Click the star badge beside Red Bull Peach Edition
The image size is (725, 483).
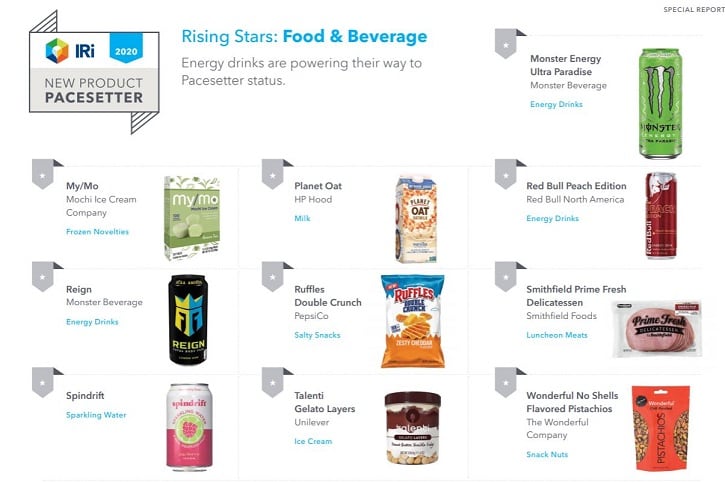pyautogui.click(x=505, y=174)
